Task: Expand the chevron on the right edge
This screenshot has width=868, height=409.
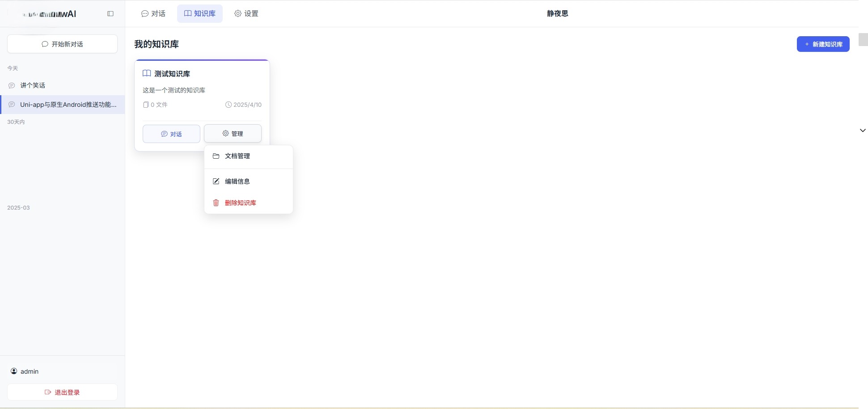Action: (863, 130)
